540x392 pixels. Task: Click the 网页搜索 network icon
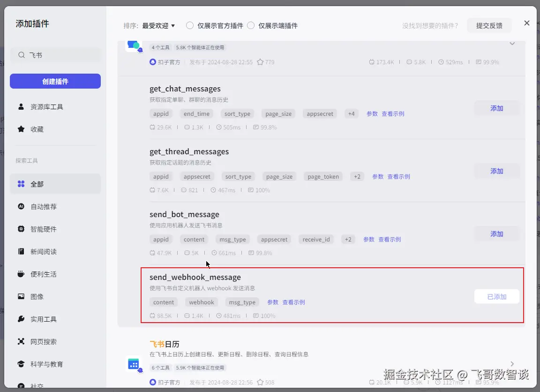click(x=21, y=341)
